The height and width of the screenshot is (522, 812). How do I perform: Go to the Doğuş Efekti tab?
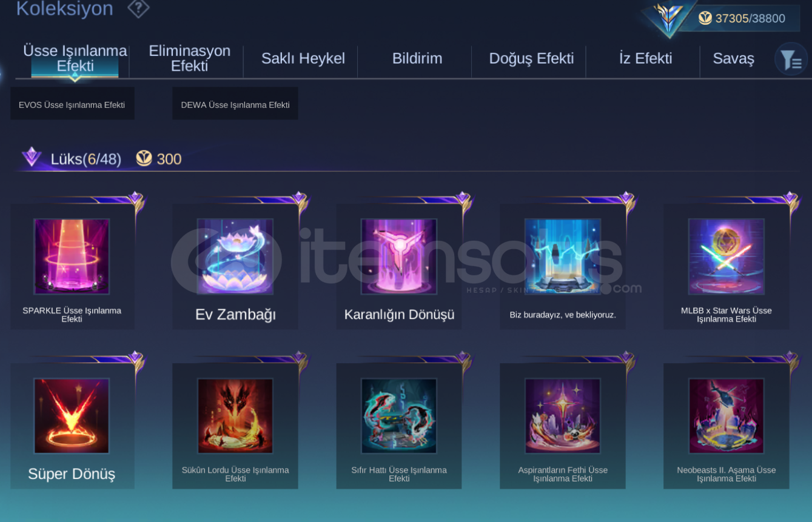pos(531,58)
